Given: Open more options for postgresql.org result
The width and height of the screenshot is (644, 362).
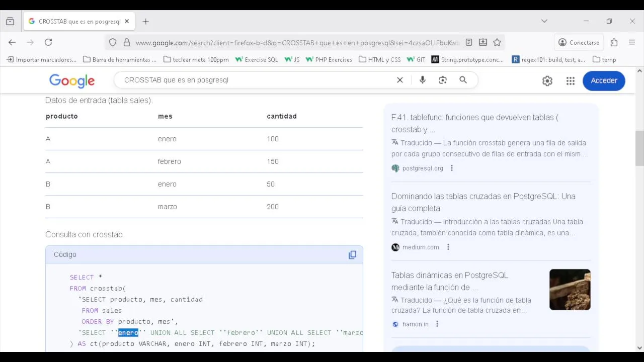Looking at the screenshot, I should coord(452,168).
